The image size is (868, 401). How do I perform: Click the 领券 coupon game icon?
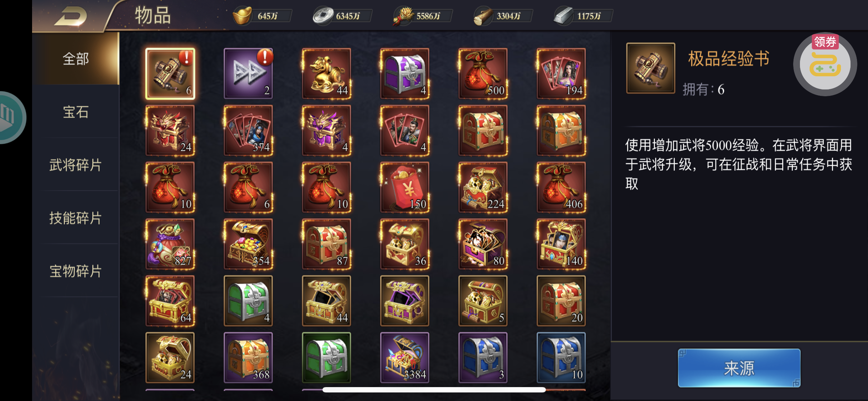click(825, 64)
